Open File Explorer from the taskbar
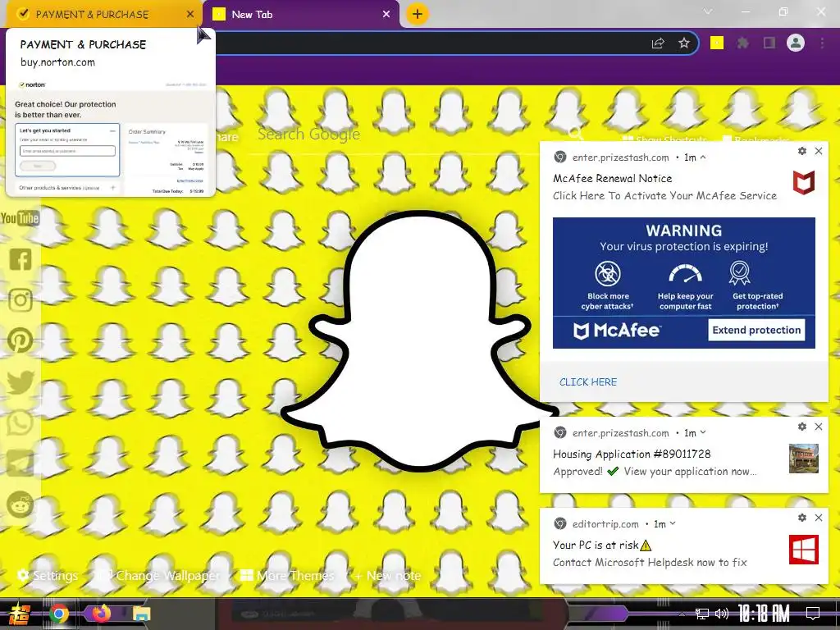Image resolution: width=840 pixels, height=630 pixels. (141, 614)
